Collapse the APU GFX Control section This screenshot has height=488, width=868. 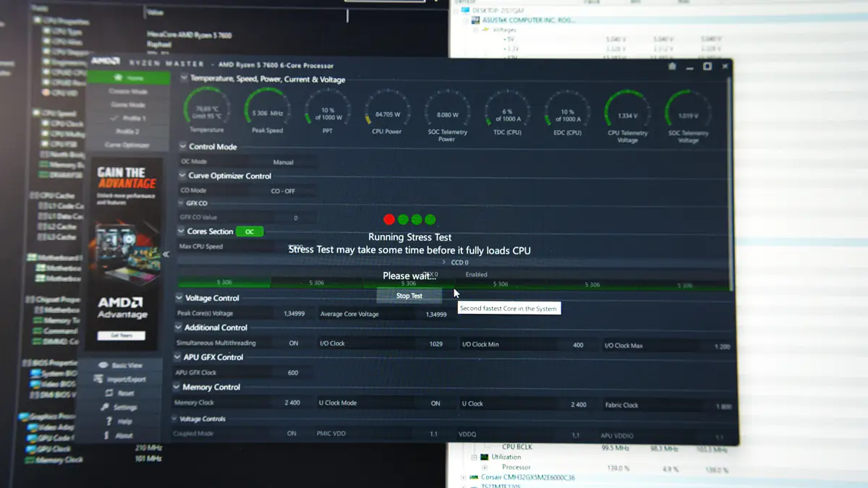(178, 356)
